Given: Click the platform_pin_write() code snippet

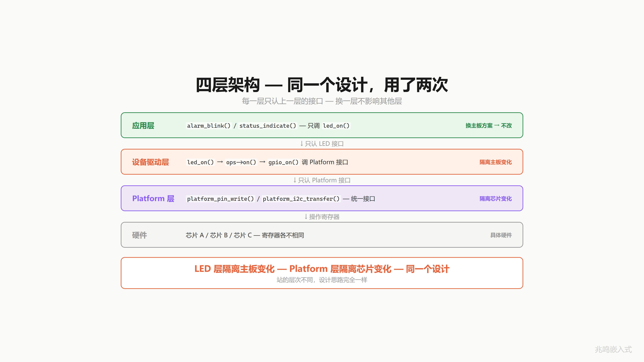Looking at the screenshot, I should point(221,199).
